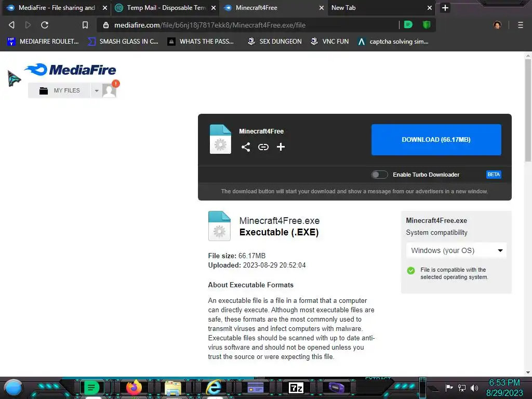The image size is (532, 399).
Task: Bookmark this page with the bookmark icon
Action: point(85,25)
